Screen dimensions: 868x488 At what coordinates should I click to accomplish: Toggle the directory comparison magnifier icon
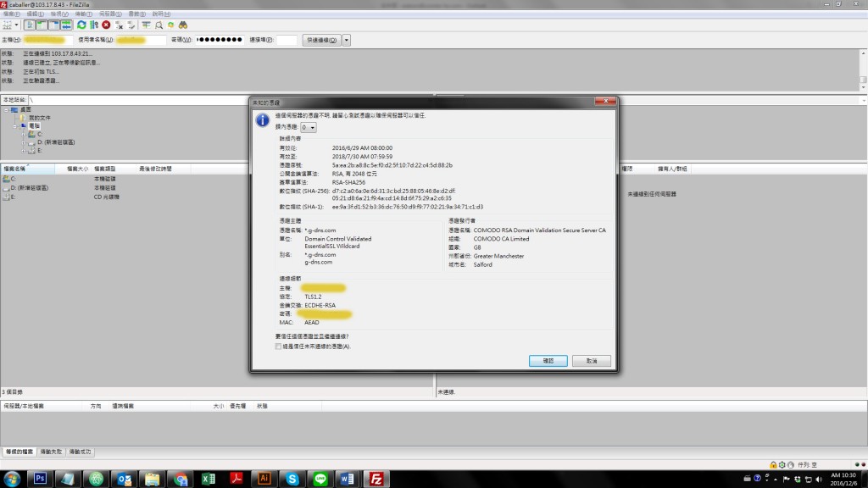point(159,25)
